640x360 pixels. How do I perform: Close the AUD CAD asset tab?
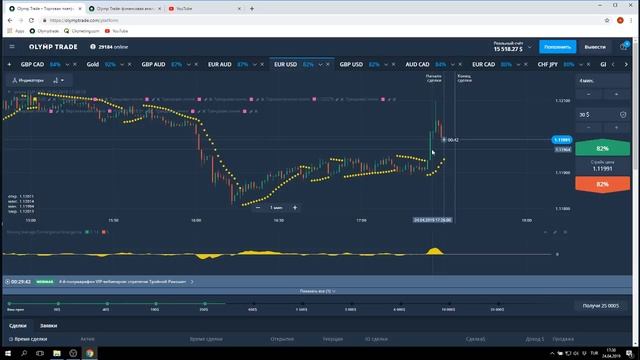coord(460,64)
